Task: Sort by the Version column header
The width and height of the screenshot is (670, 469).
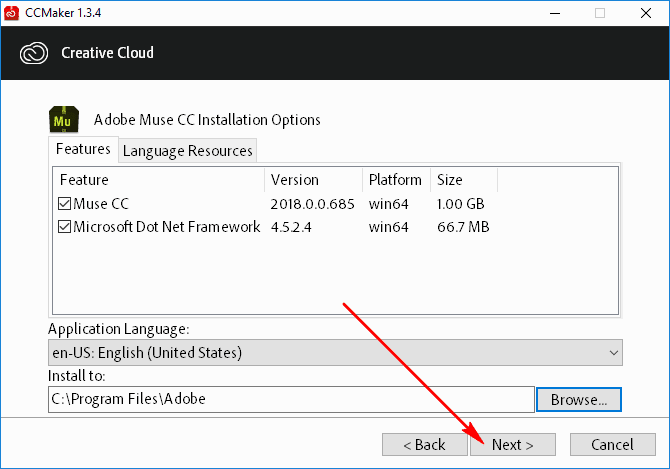Action: click(314, 180)
